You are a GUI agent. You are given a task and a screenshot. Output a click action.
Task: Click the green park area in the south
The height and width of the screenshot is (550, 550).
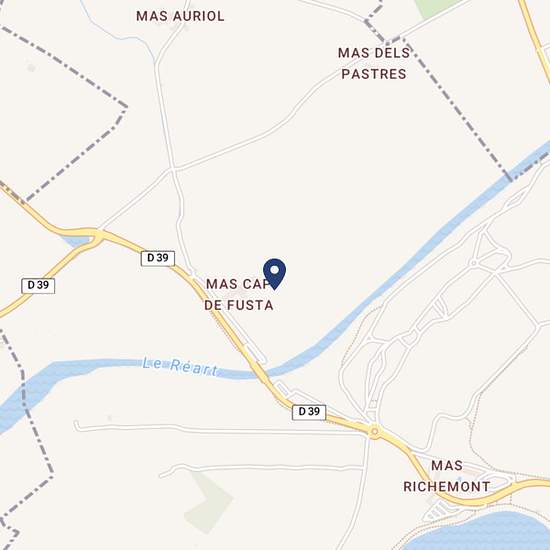pyautogui.click(x=208, y=501)
